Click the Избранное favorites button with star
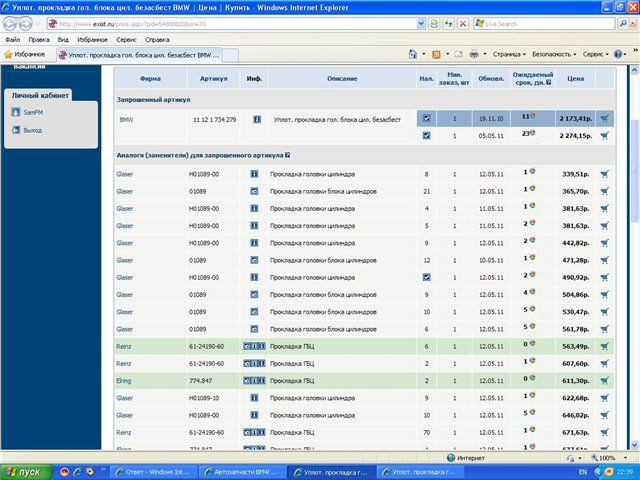640x480 pixels. 24,55
